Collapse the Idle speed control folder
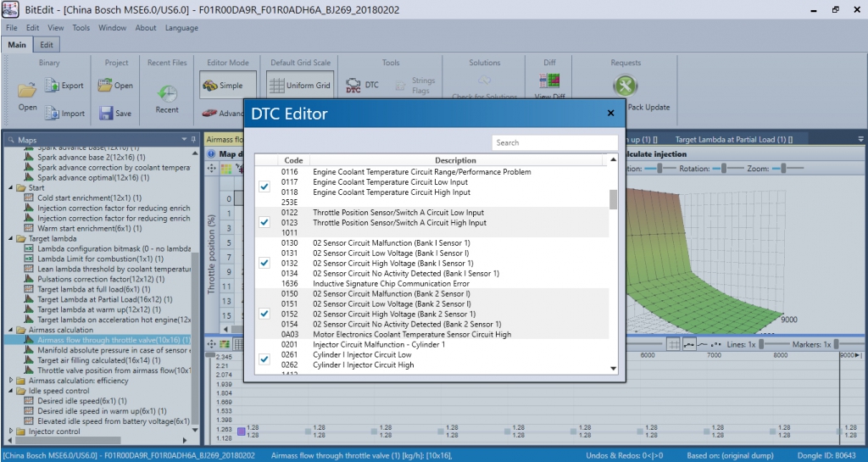Viewport: 868px width, 462px height. [11, 391]
